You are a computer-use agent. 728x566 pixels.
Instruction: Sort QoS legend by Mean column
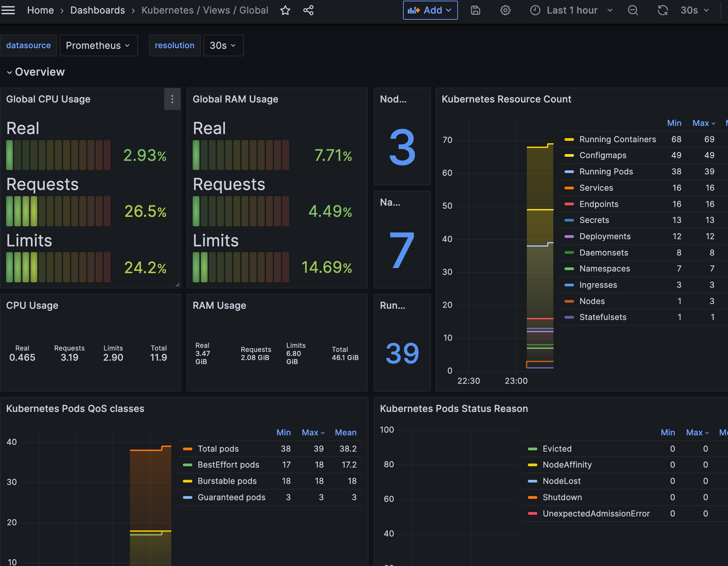click(x=345, y=432)
